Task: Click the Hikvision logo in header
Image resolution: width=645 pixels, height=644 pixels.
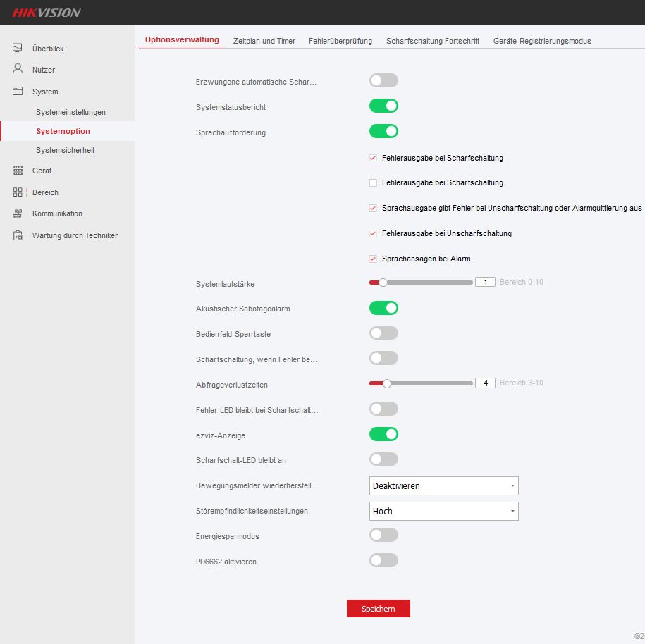Action: click(x=47, y=13)
